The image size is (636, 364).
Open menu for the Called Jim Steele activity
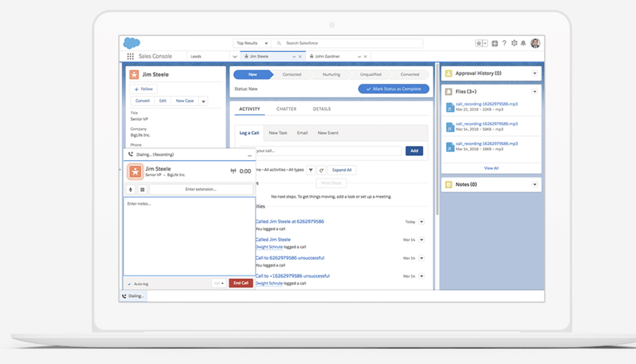pos(422,240)
